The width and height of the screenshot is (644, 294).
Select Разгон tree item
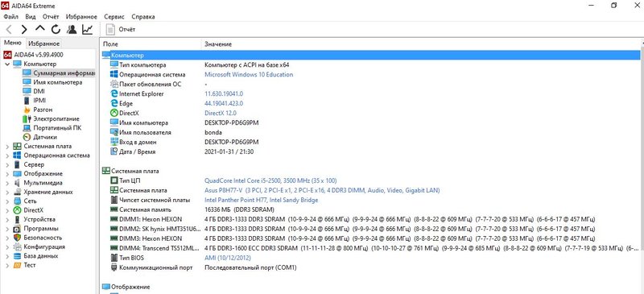(43, 110)
